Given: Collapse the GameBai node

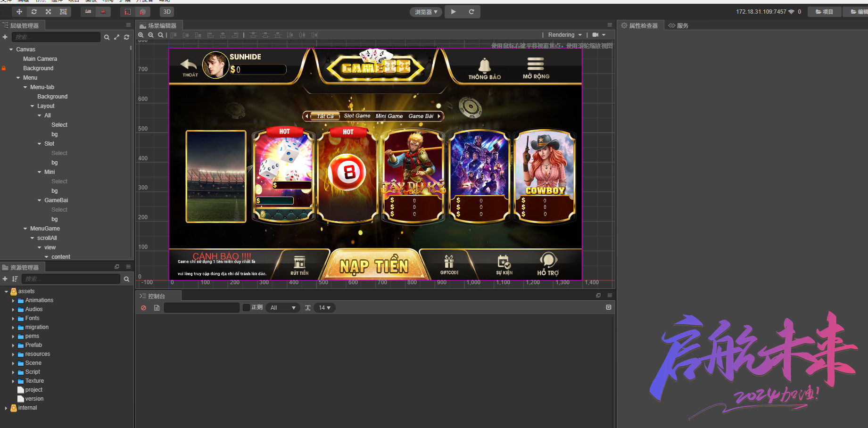Looking at the screenshot, I should 40,200.
